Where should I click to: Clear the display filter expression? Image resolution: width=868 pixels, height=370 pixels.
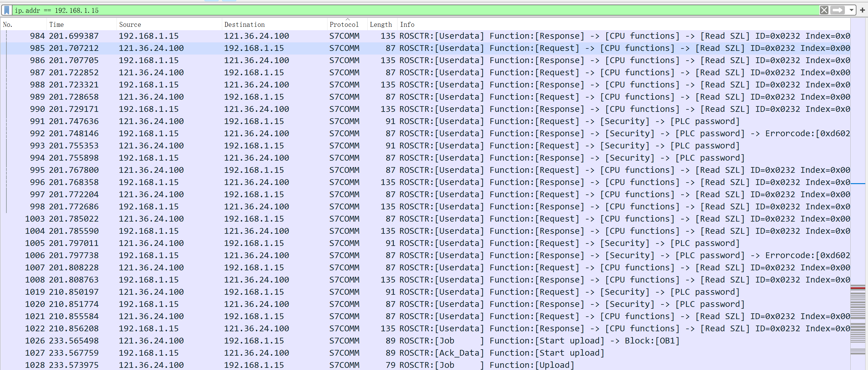pyautogui.click(x=824, y=10)
